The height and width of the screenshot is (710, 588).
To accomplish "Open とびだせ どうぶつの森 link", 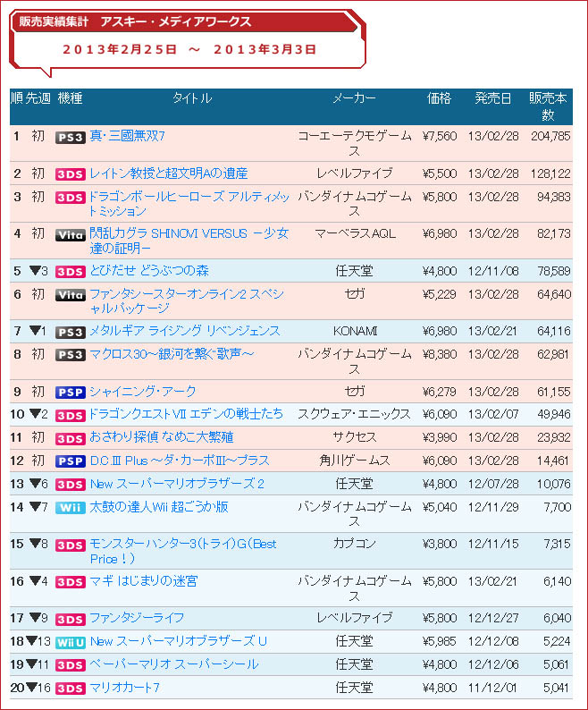I will pos(149,271).
